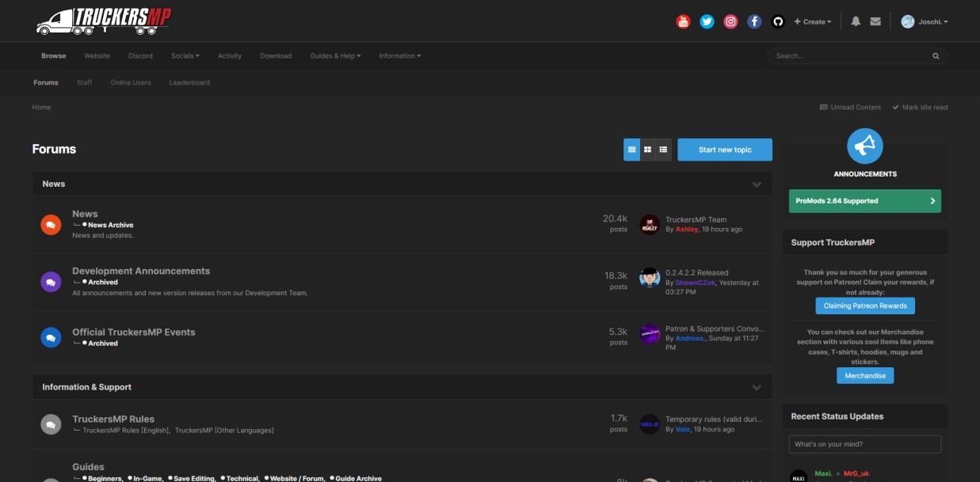
Task: Click the Announcements megaphone icon
Action: 864,146
